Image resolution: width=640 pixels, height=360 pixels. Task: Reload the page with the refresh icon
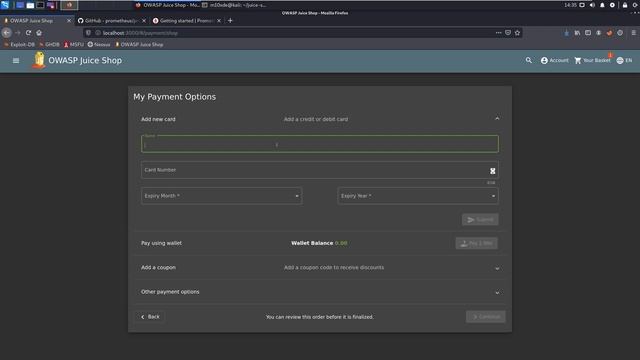coord(28,33)
